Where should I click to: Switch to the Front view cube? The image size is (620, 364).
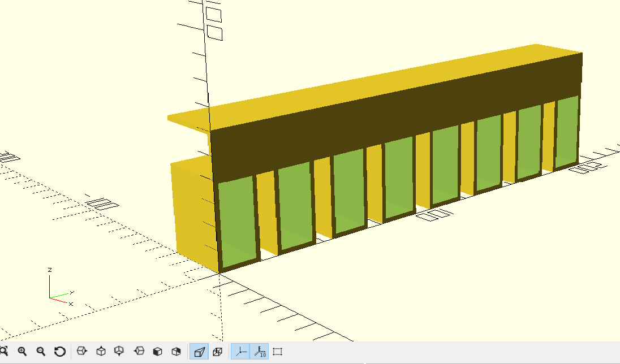point(158,352)
